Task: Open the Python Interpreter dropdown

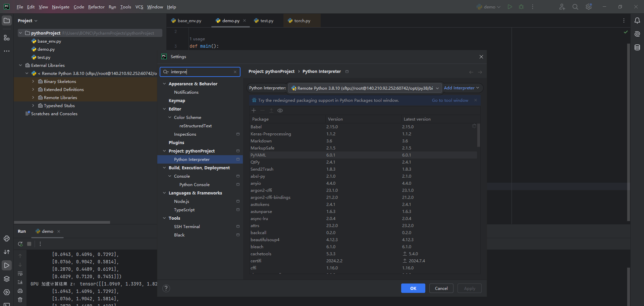Action: click(x=365, y=88)
